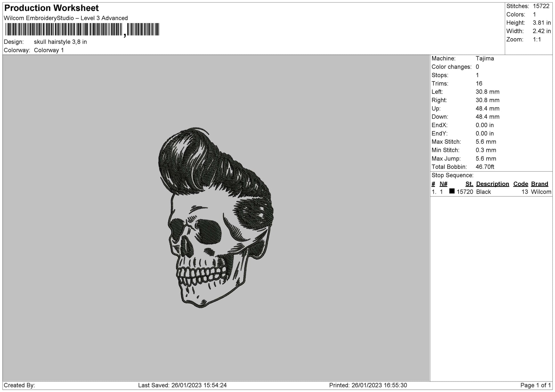Click the Colorway 1 value

pos(49,50)
